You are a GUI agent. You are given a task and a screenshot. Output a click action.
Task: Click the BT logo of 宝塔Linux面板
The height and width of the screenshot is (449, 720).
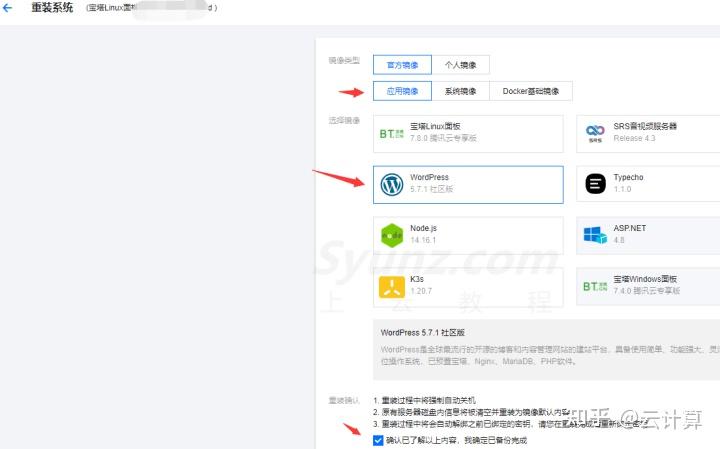[x=391, y=134]
